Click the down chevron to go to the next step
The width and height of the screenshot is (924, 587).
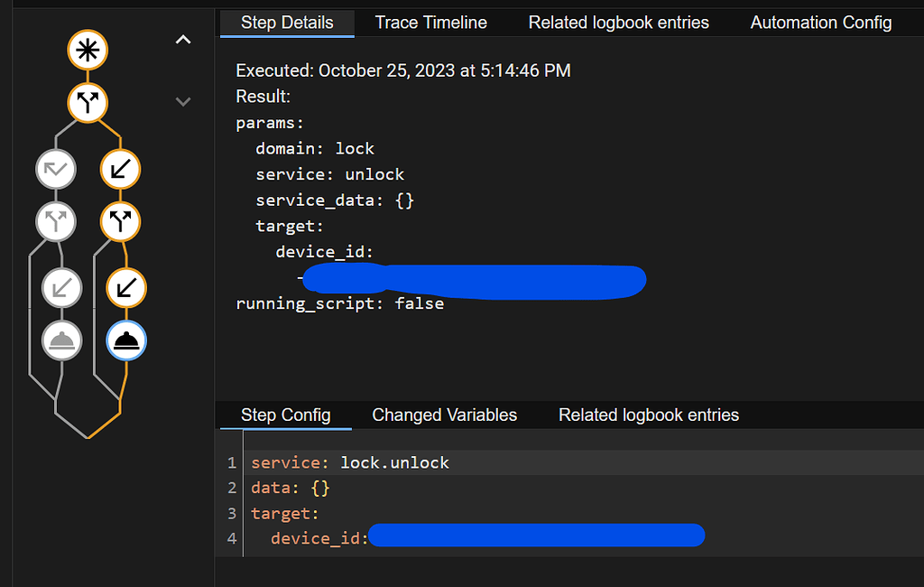pos(182,102)
